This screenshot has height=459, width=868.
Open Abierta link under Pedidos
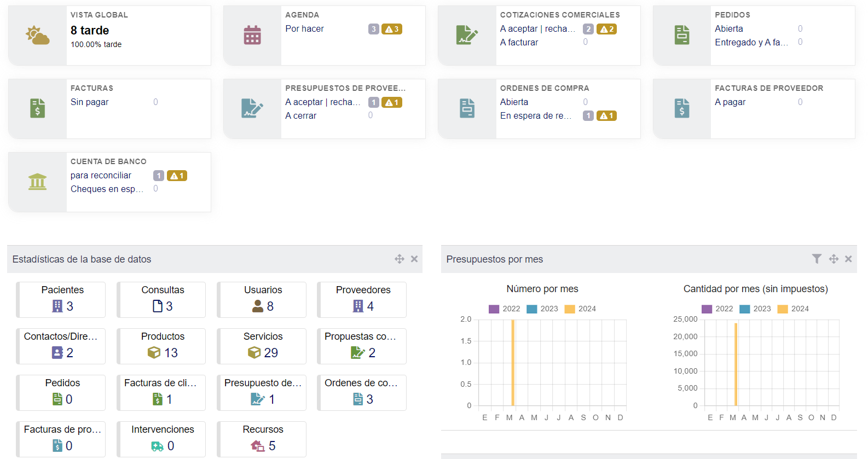click(x=729, y=28)
